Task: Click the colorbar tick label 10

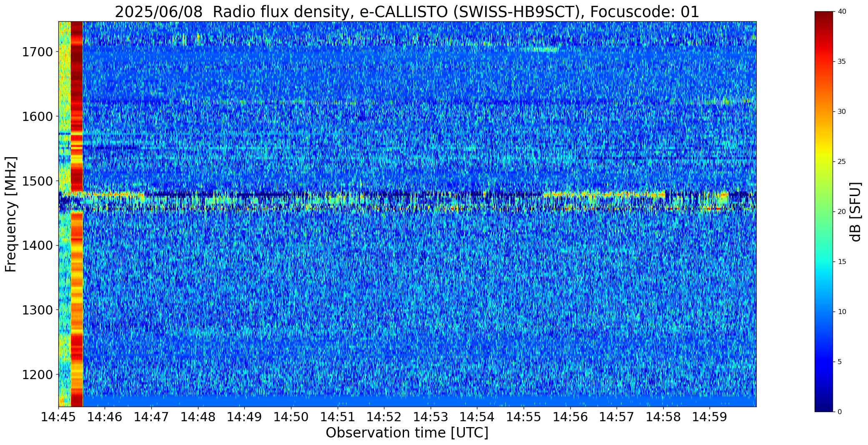Action: tap(842, 312)
